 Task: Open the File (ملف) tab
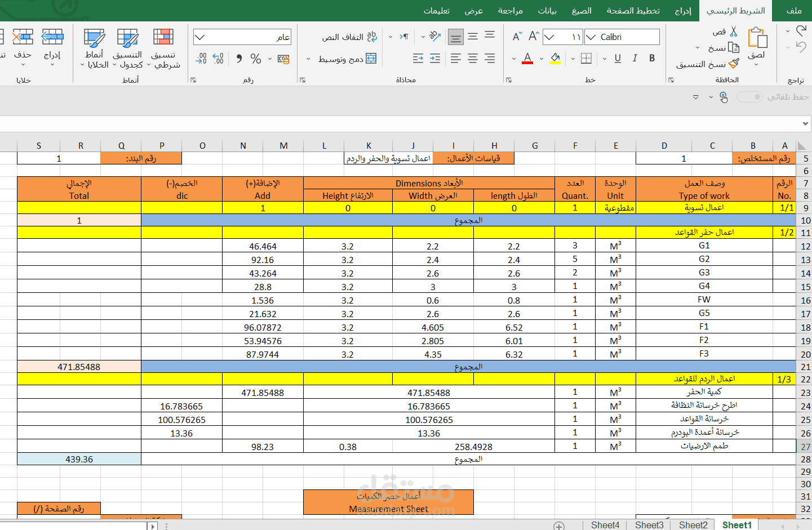(x=794, y=11)
